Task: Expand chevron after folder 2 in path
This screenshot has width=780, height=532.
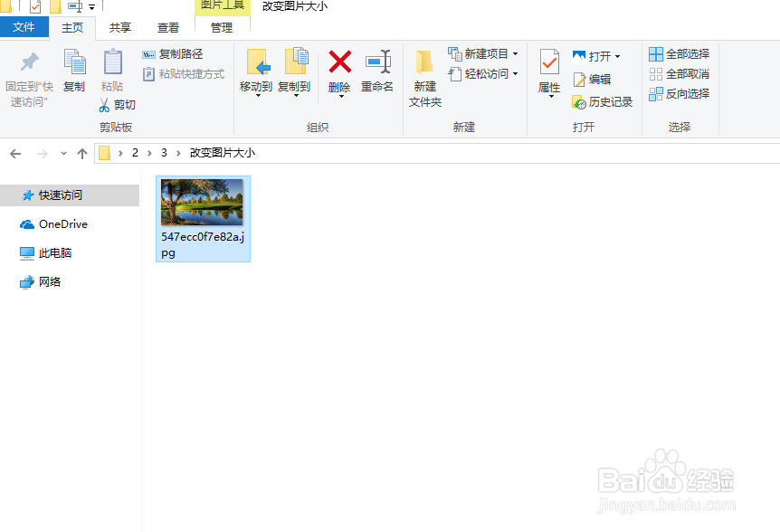Action: 149,153
